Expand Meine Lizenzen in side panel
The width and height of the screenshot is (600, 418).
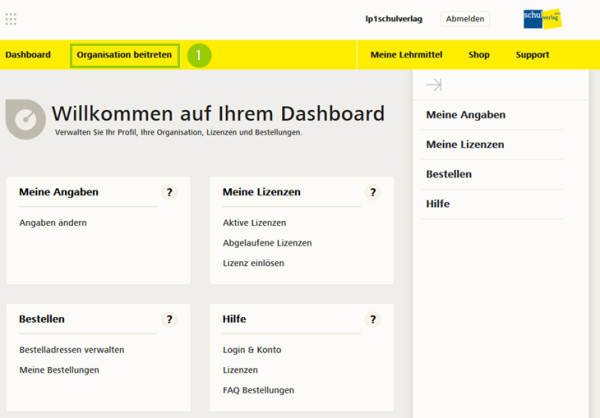465,144
